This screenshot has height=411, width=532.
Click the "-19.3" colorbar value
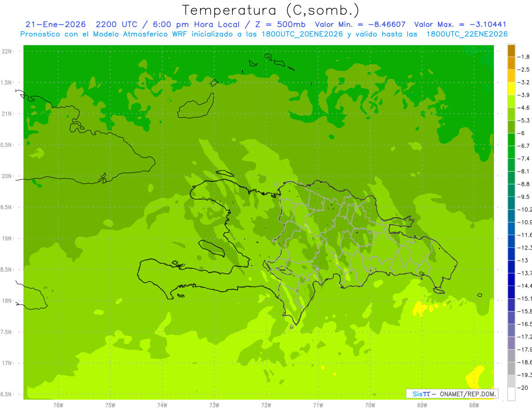525,375
